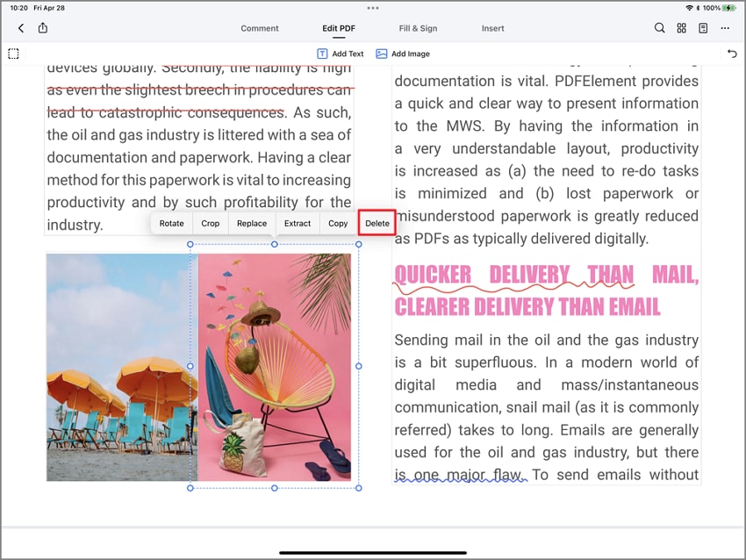Click the line beginning 'Sending mail in the oil'
Image resolution: width=746 pixels, height=560 pixels.
(x=547, y=340)
